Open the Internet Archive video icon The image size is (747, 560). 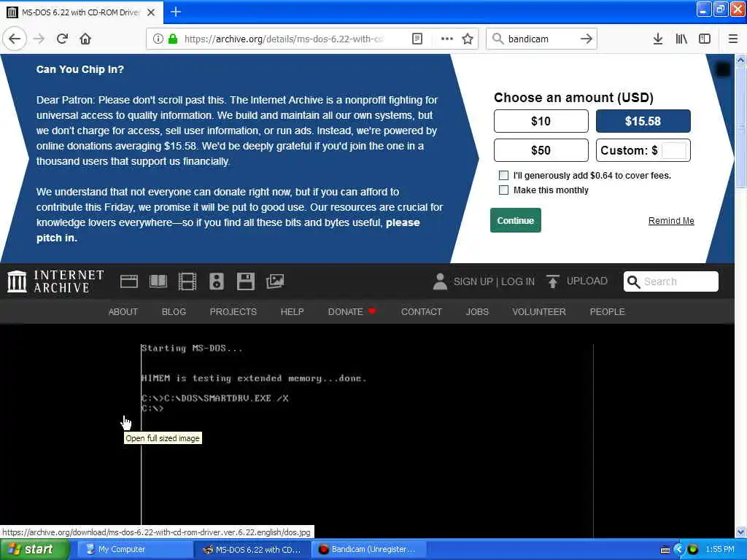(187, 281)
